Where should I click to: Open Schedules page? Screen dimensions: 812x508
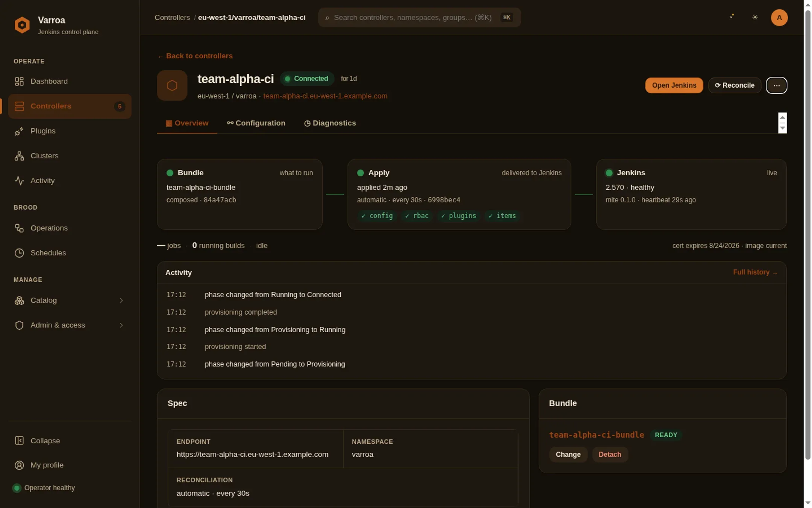point(70,253)
